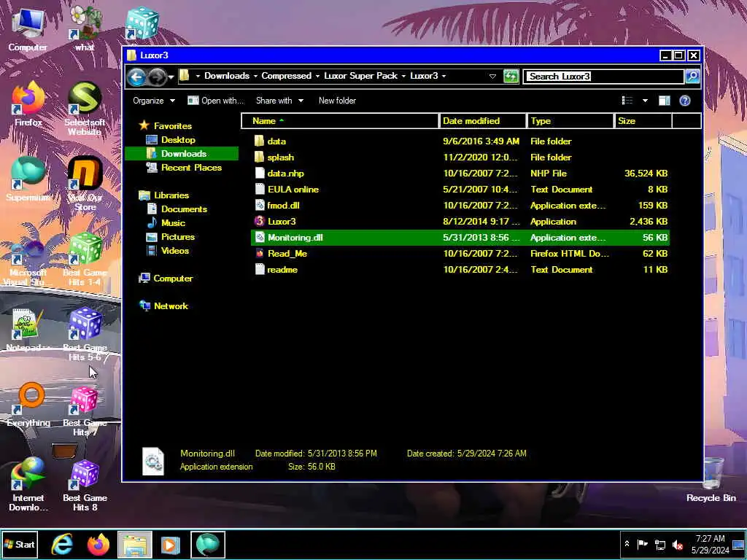Expand arrow after Compressed breadcrumb
747x560 pixels.
click(x=318, y=76)
